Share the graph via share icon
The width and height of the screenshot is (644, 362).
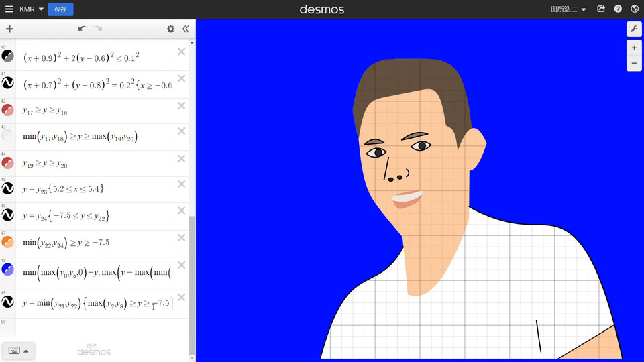601,9
